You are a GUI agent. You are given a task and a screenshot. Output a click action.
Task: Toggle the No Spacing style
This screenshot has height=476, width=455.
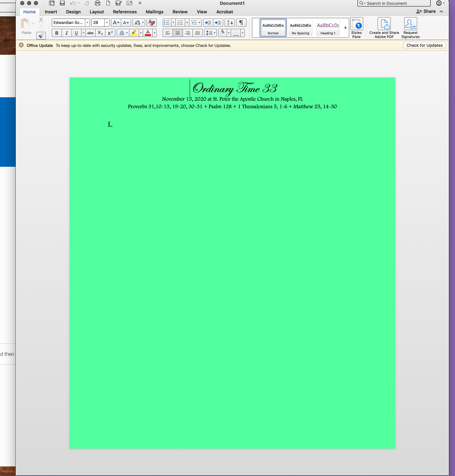click(300, 27)
